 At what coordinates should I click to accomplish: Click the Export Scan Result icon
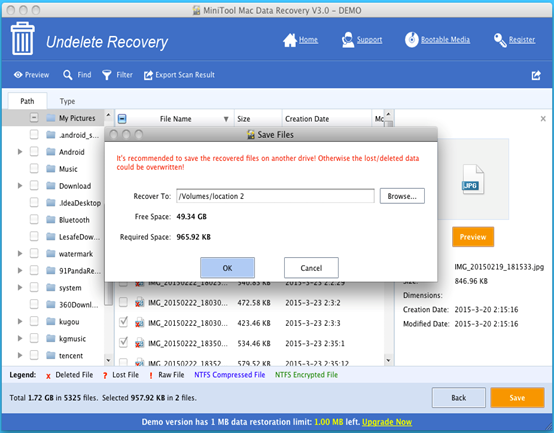(x=148, y=75)
